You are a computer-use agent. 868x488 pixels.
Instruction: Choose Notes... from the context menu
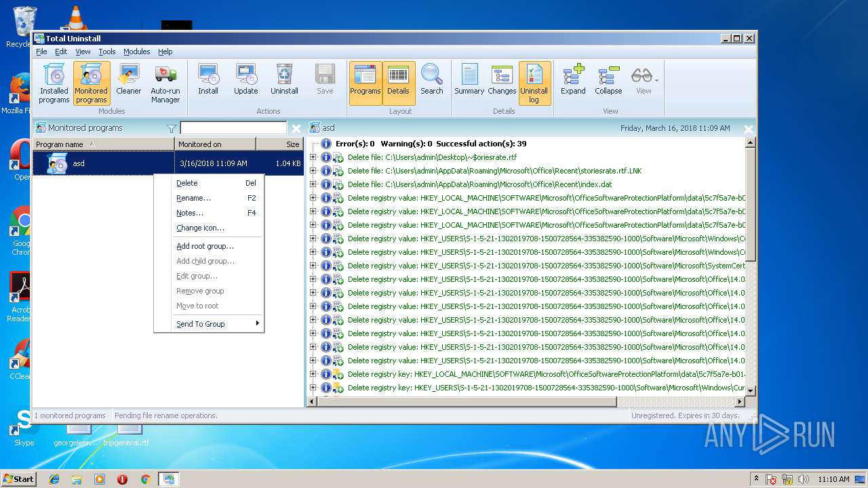tap(209, 213)
